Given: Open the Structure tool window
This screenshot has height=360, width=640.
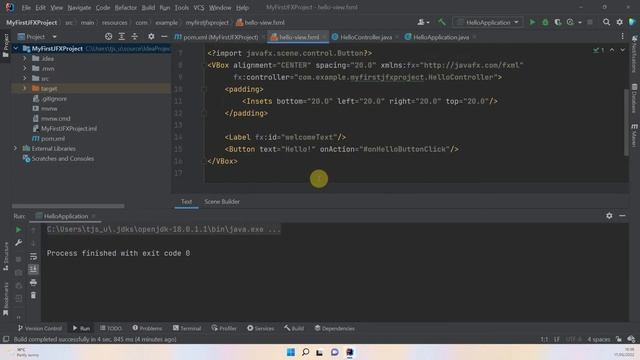Looking at the screenshot, I should (6, 256).
